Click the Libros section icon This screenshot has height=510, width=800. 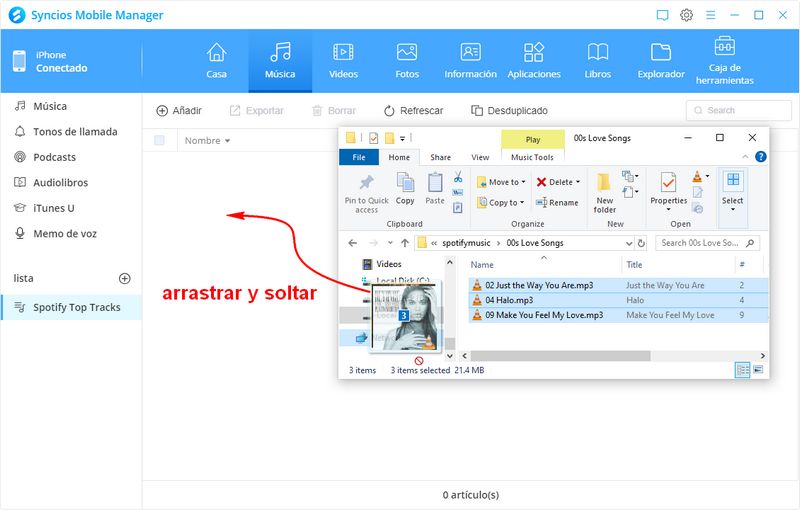pos(598,60)
